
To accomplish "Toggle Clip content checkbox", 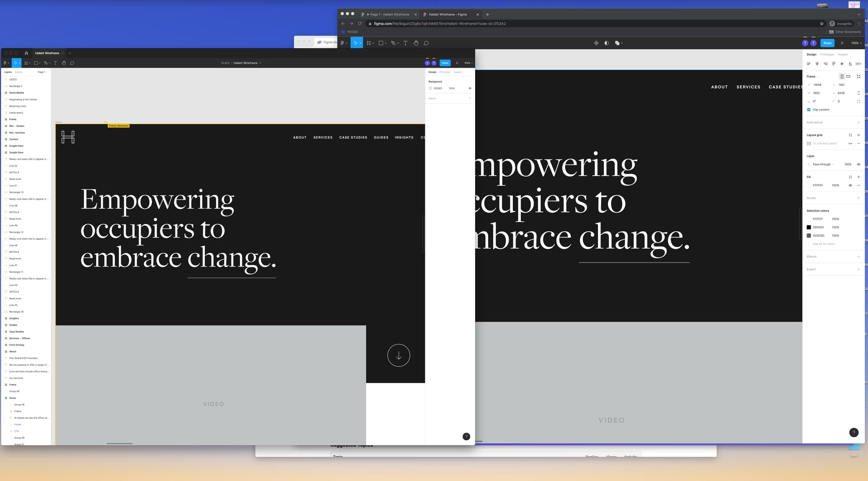I will coord(809,110).
